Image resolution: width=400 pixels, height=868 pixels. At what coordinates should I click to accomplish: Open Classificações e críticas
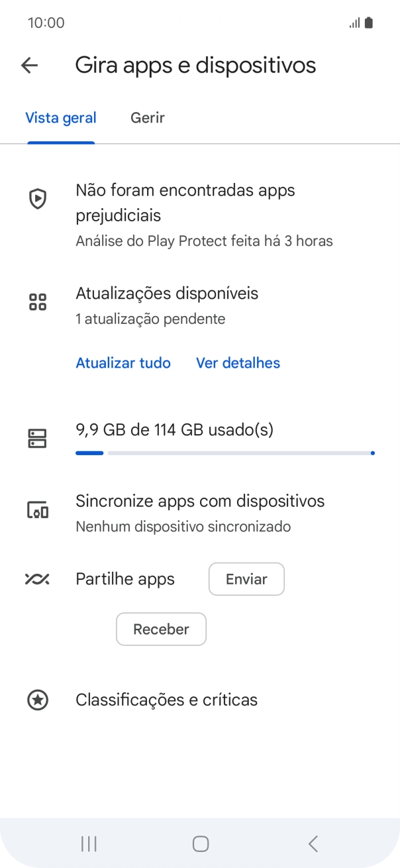pos(166,700)
